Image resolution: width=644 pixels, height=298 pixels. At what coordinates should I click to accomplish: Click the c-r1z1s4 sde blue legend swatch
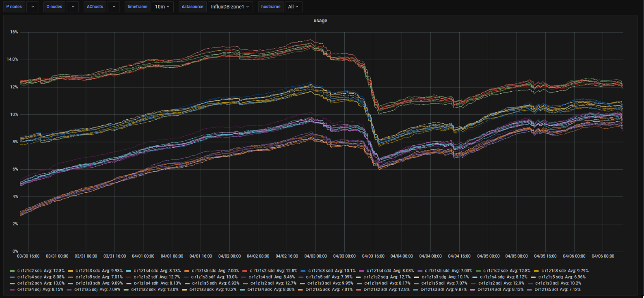pyautogui.click(x=12, y=277)
